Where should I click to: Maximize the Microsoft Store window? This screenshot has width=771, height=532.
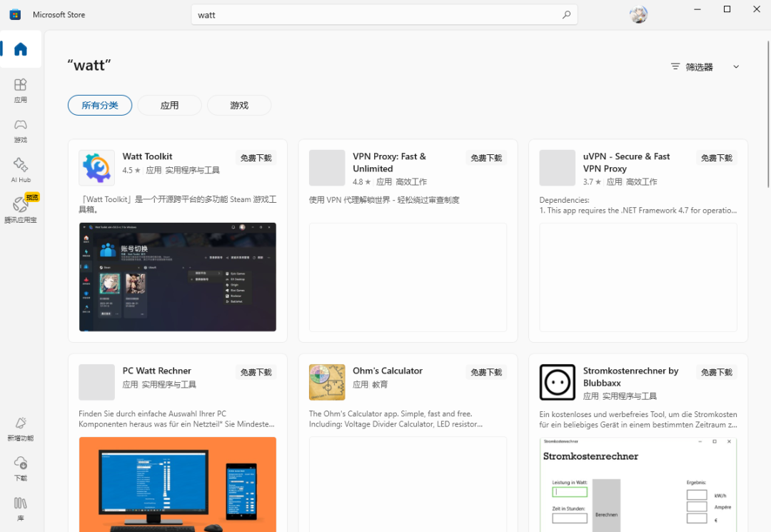tap(727, 9)
